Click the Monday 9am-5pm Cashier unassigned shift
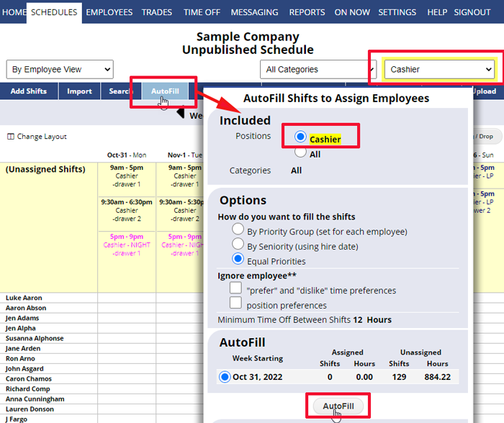504x423 pixels. [x=127, y=176]
